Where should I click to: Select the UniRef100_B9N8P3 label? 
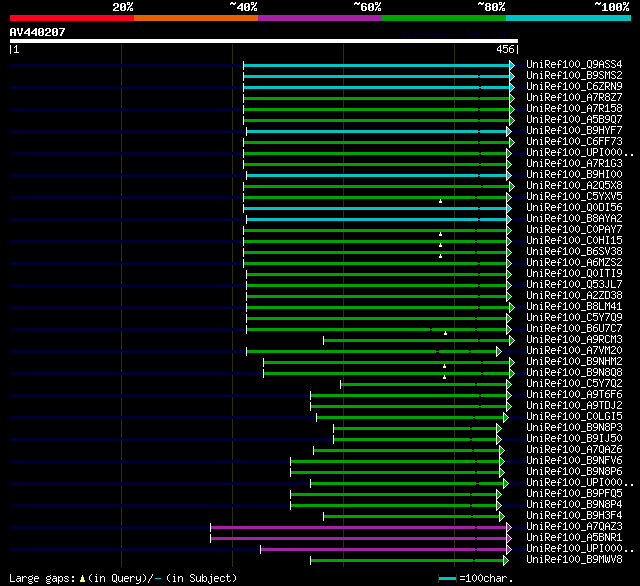(x=574, y=428)
